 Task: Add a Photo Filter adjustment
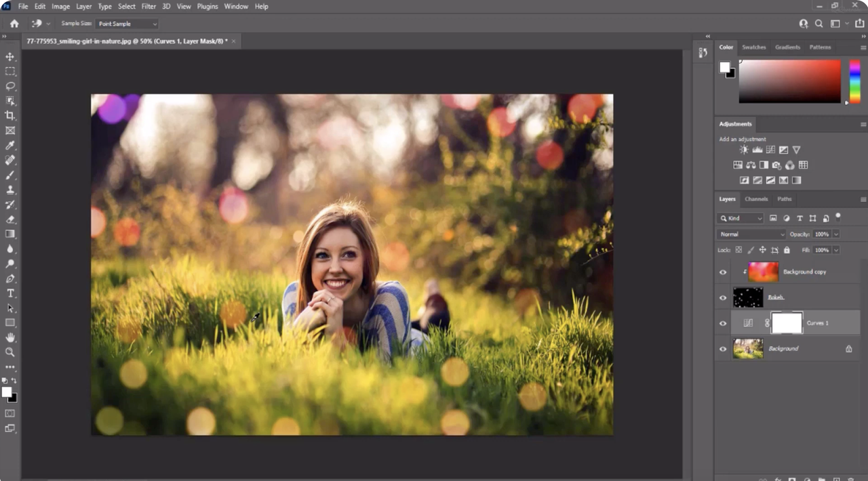777,165
